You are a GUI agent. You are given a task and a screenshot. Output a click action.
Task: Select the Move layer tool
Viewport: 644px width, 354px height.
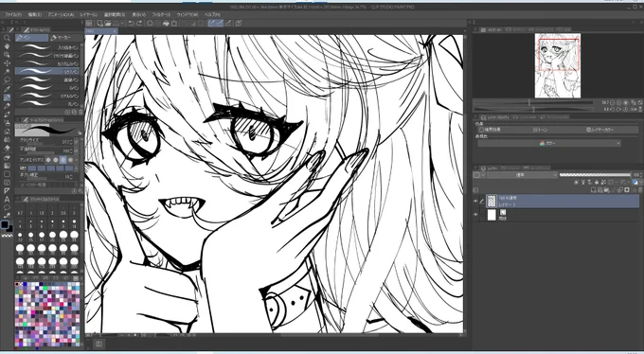click(x=7, y=63)
